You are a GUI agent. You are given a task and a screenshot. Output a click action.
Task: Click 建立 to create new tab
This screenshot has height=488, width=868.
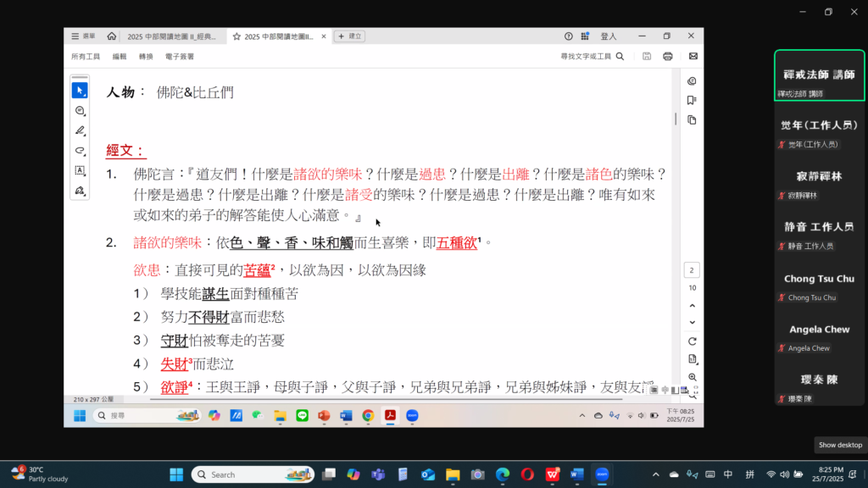[350, 36]
